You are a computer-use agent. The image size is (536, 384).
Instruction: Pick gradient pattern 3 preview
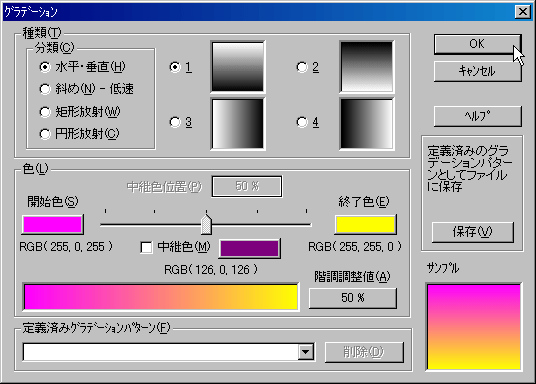(x=238, y=124)
